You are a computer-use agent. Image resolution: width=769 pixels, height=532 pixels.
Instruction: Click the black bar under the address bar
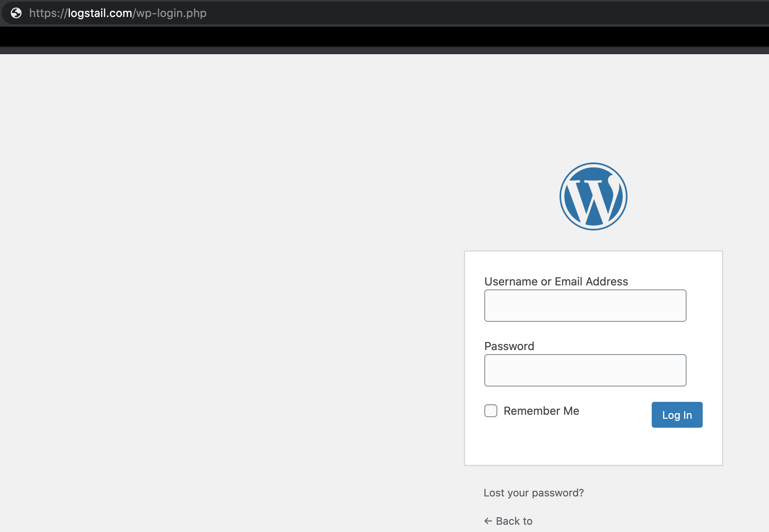point(384,37)
